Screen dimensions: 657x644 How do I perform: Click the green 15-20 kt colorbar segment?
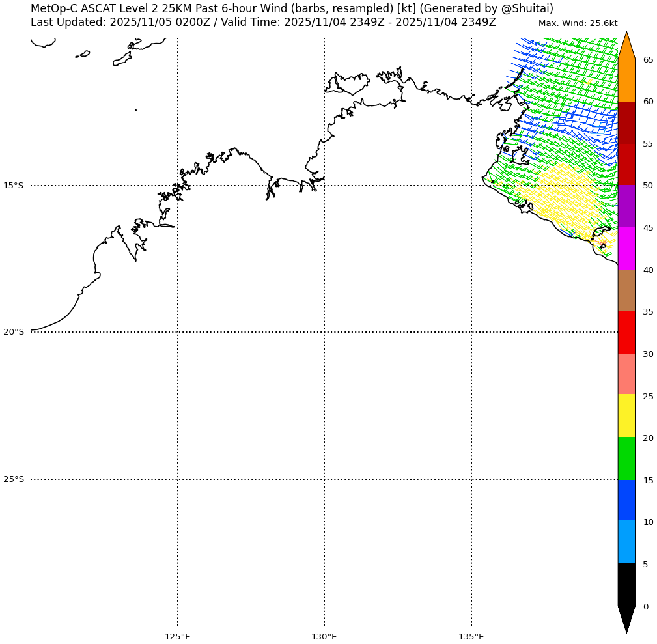click(x=626, y=458)
